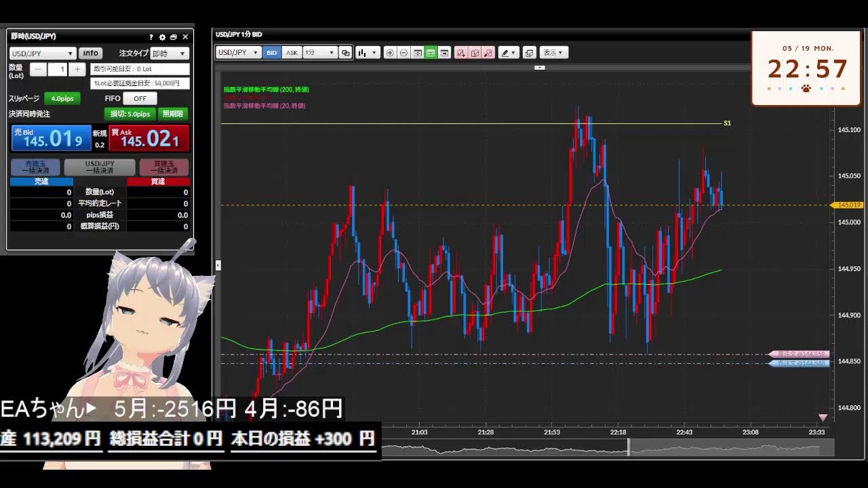Click the help question mark in order panel
The width and height of the screenshot is (868, 488).
[x=151, y=37]
